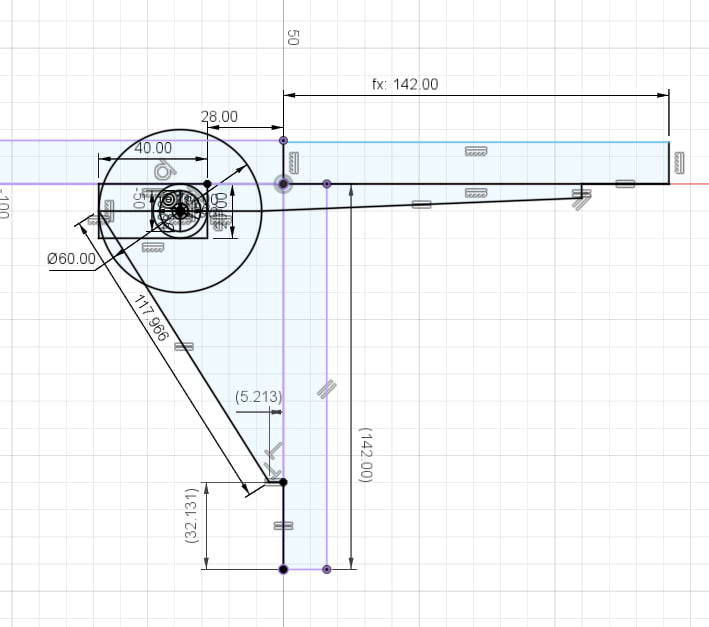Image resolution: width=709 pixels, height=627 pixels.
Task: Select the horizontal constraint glyph under the blue line
Action: (x=476, y=151)
